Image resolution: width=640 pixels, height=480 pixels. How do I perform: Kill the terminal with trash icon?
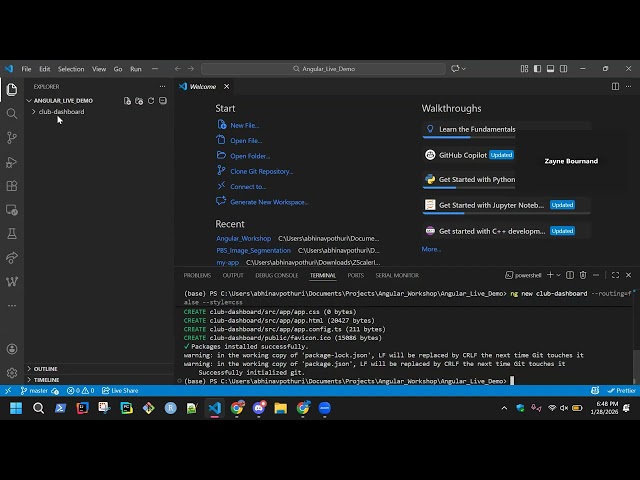583,275
